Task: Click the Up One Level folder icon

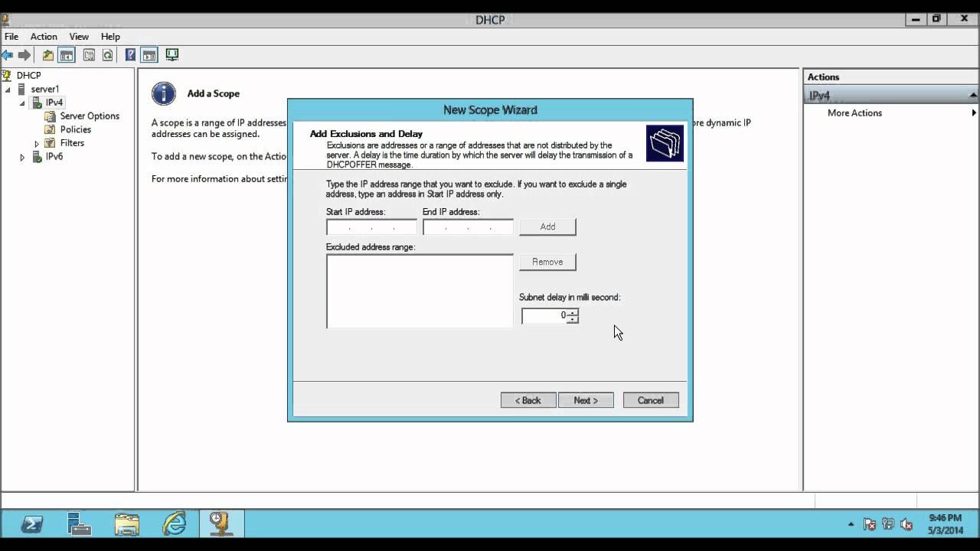Action: (48, 55)
